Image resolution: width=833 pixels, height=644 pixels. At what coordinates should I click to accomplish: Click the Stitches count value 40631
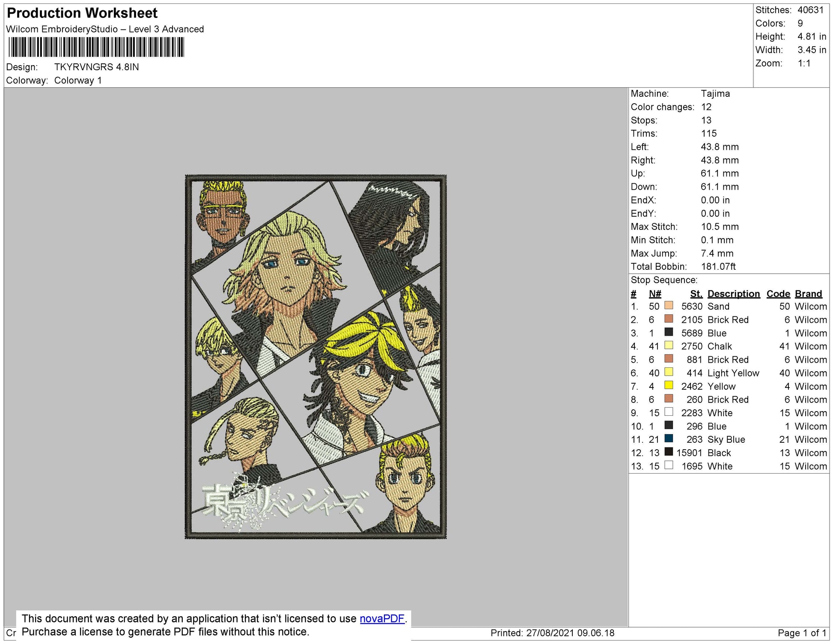tap(810, 10)
